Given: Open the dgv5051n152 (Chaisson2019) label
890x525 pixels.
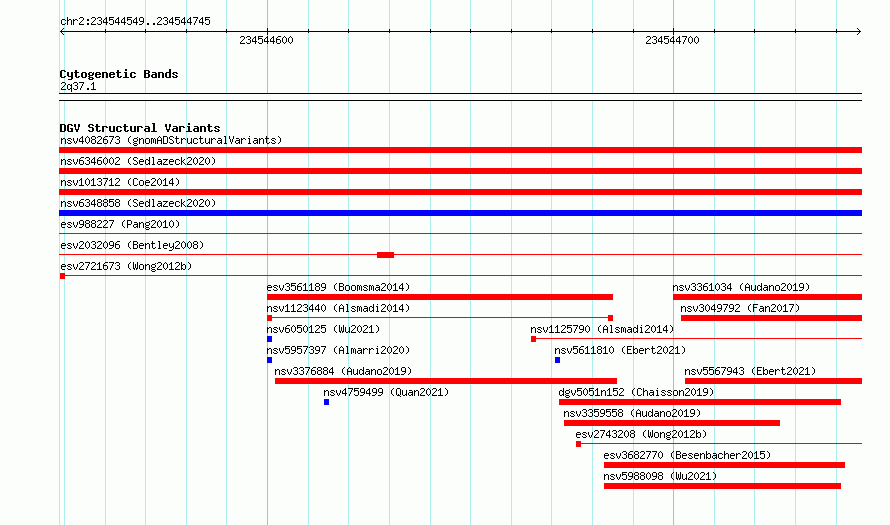Looking at the screenshot, I should tap(636, 392).
